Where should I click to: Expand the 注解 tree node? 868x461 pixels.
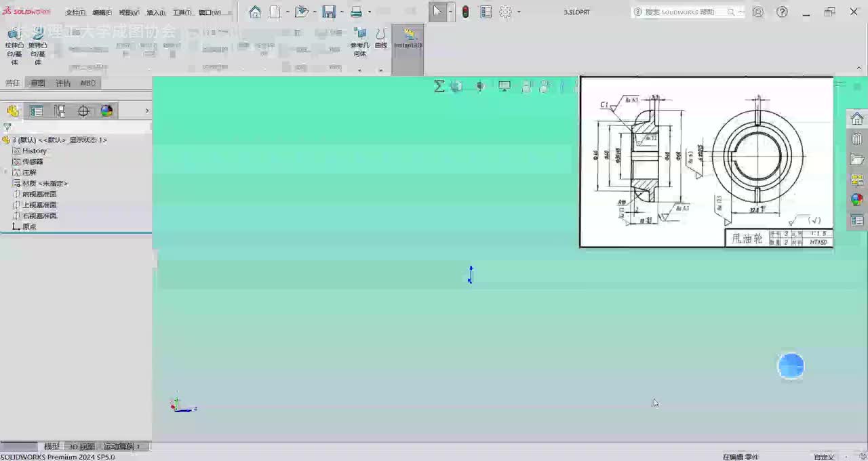point(6,172)
